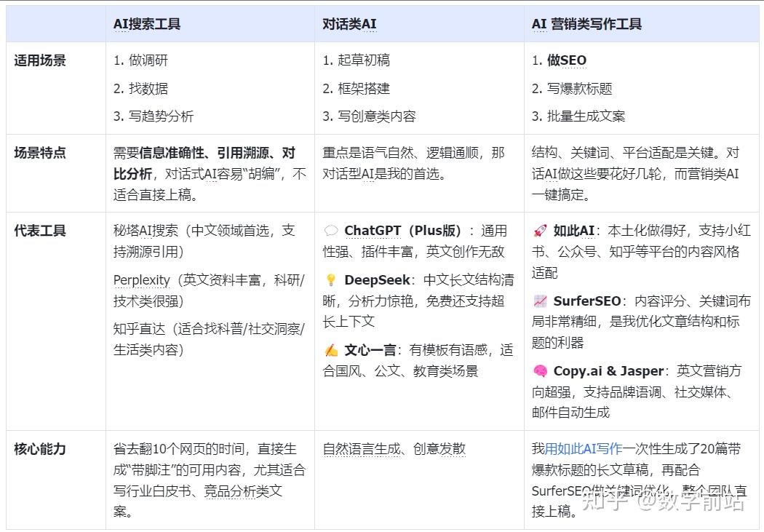The width and height of the screenshot is (764, 532).
Task: Click the rocket emoji beside 如此AI
Action: point(540,231)
